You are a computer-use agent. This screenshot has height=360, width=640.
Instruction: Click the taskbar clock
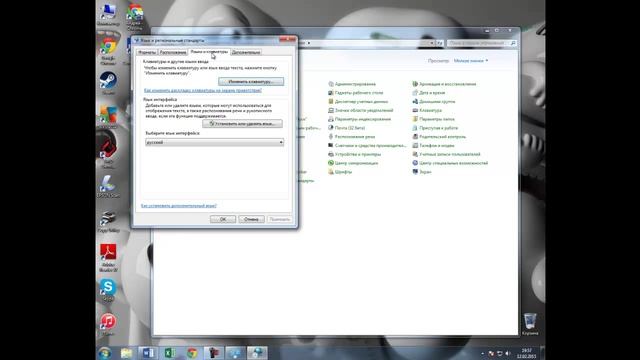(527, 353)
